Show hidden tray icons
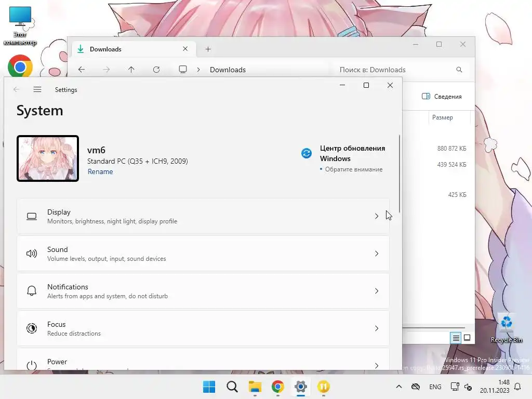The height and width of the screenshot is (399, 532). (x=399, y=387)
